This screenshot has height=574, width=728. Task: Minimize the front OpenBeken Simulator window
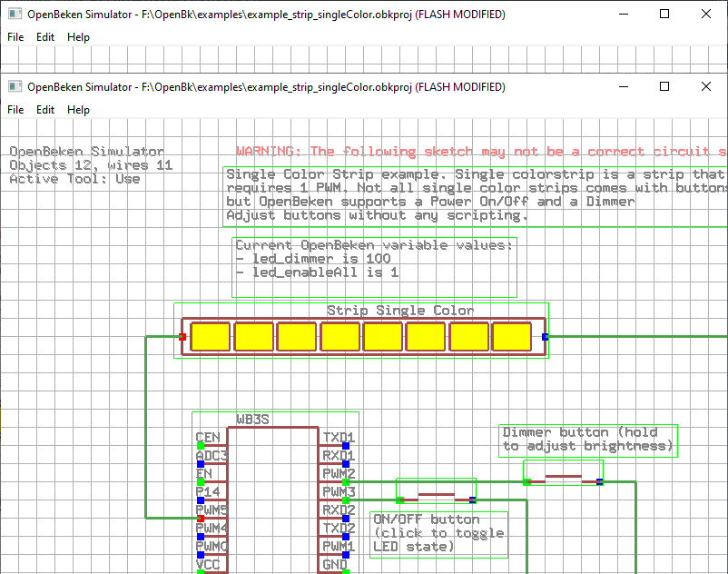(624, 86)
